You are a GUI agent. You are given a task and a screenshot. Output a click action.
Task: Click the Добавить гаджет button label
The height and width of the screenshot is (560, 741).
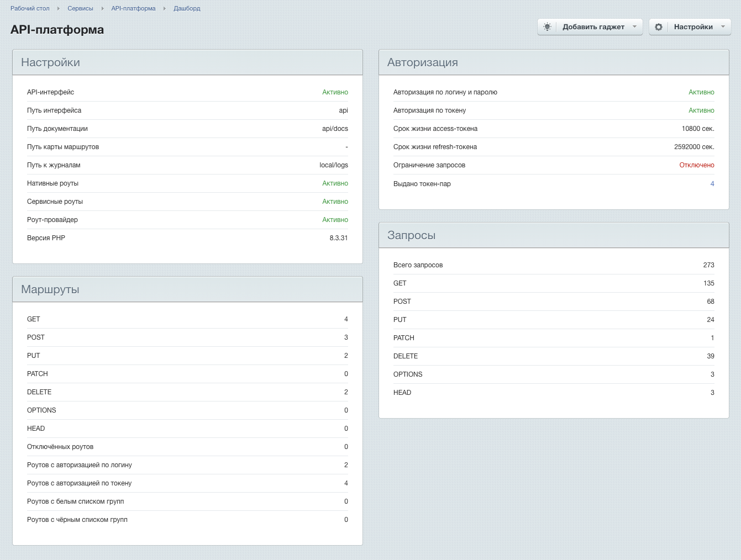coord(593,27)
